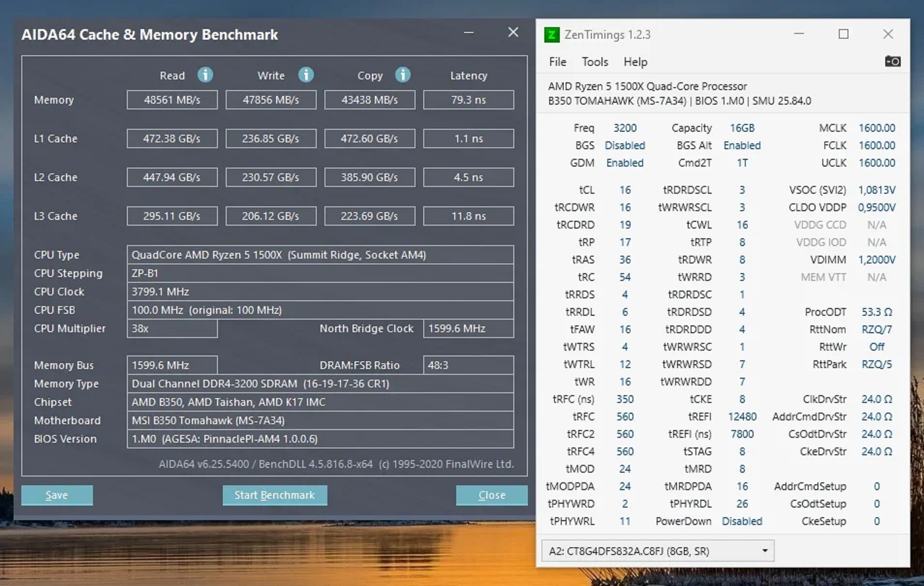Viewport: 924px width, 586px height.
Task: Maximize the ZenTimings window
Action: (x=844, y=34)
